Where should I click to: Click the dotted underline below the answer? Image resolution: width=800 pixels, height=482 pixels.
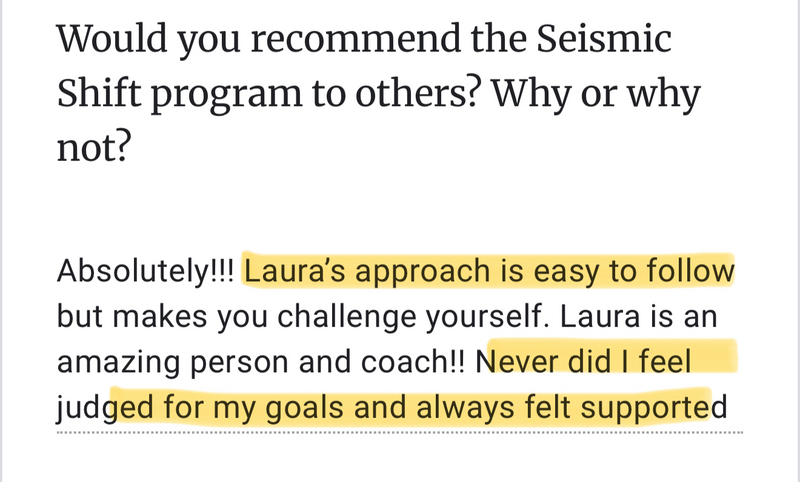[x=399, y=433]
